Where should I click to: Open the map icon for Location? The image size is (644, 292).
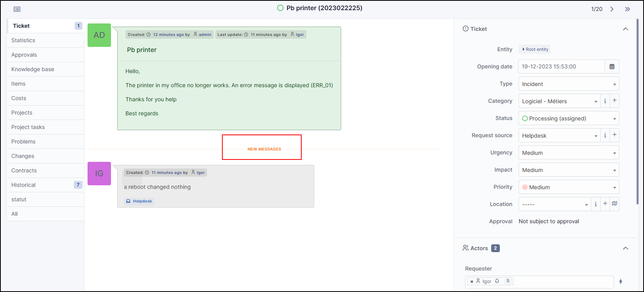(615, 204)
